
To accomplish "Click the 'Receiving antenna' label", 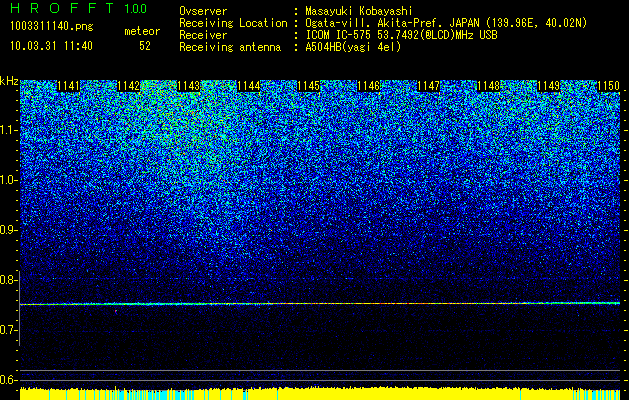I will [x=230, y=47].
